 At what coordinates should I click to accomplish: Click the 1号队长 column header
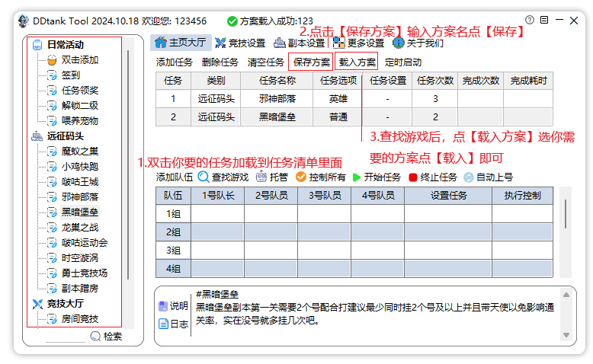(x=218, y=196)
